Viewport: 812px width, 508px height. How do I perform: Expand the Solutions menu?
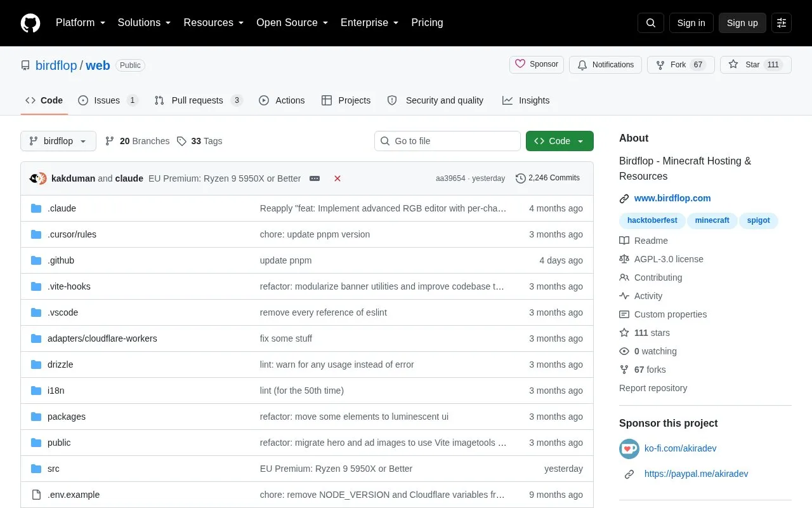click(x=144, y=23)
